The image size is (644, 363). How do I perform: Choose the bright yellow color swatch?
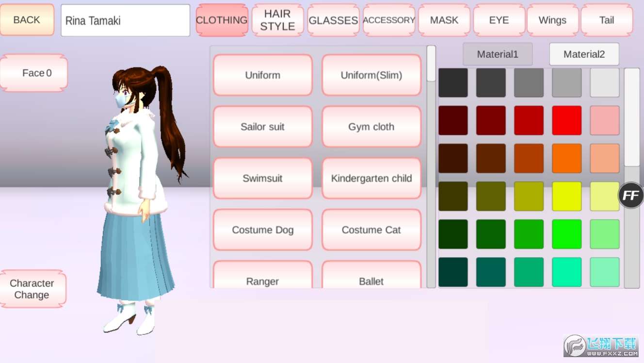coord(566,196)
